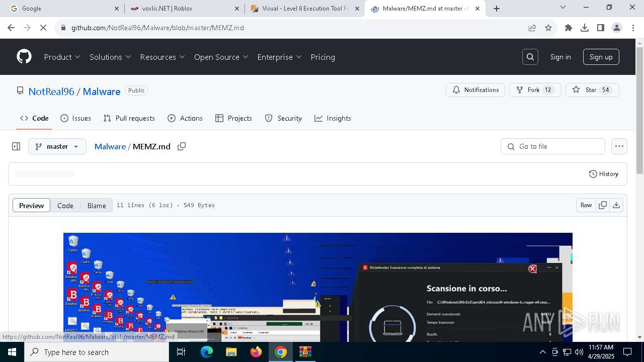Open the GitHub search icon button
Screen dimensions: 644x362
530,57
